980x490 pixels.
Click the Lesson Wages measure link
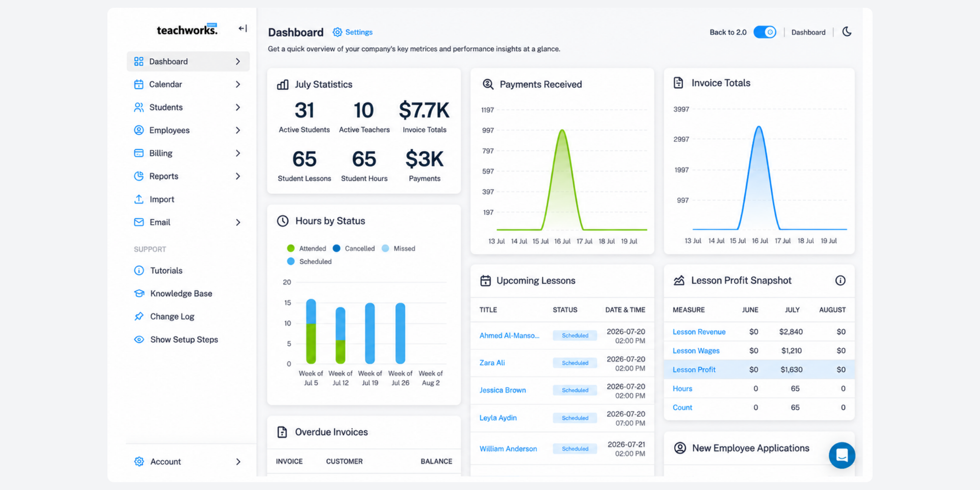696,351
